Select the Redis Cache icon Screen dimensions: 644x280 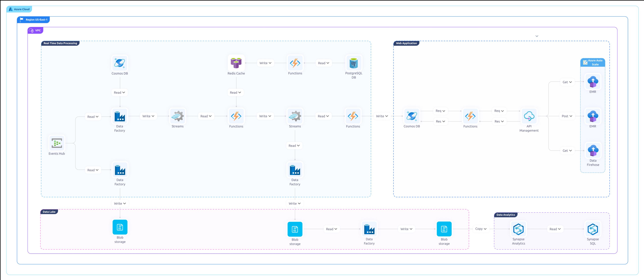236,63
